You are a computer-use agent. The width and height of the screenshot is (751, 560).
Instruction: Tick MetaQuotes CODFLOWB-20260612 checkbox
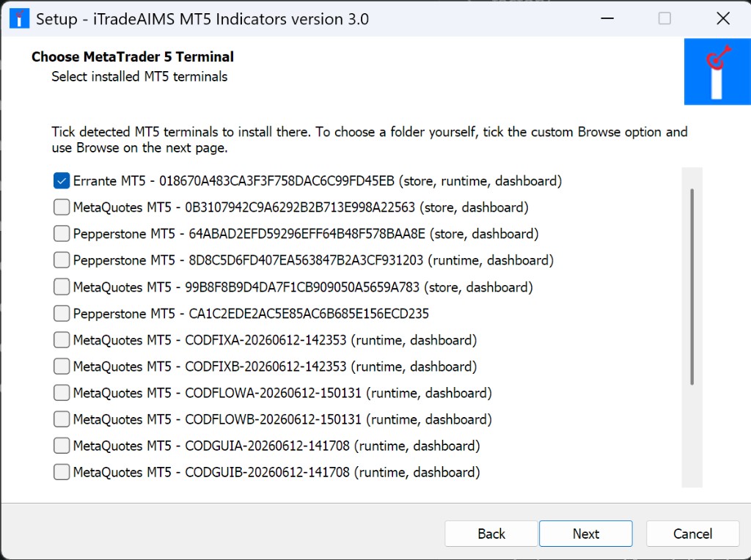point(62,419)
